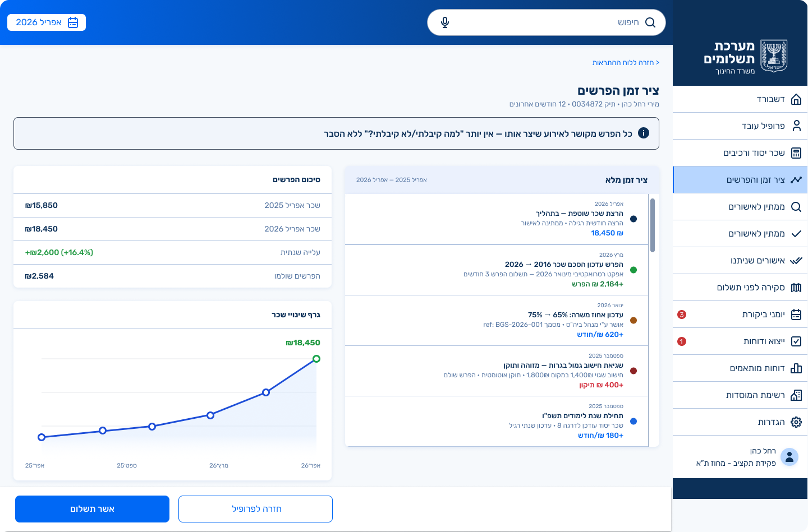Click calculator icon next to שכר יסוד ורכיבים
808x532 pixels.
796,153
